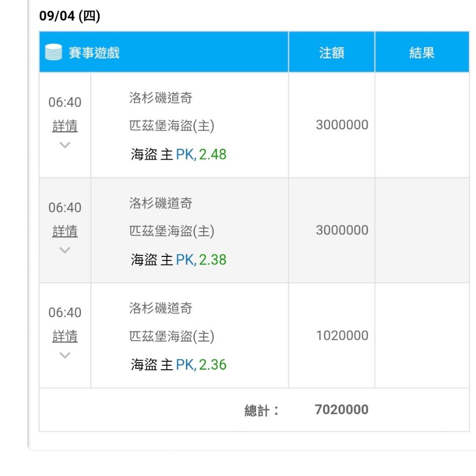Click 匹茲堡海盜(主) team name in third row

tap(172, 336)
